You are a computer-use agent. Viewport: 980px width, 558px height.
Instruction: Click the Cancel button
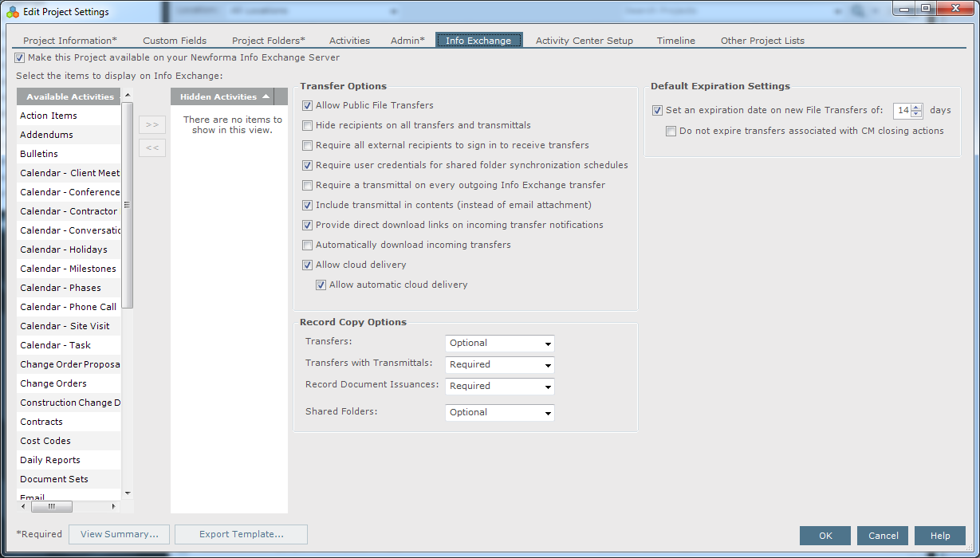(884, 536)
